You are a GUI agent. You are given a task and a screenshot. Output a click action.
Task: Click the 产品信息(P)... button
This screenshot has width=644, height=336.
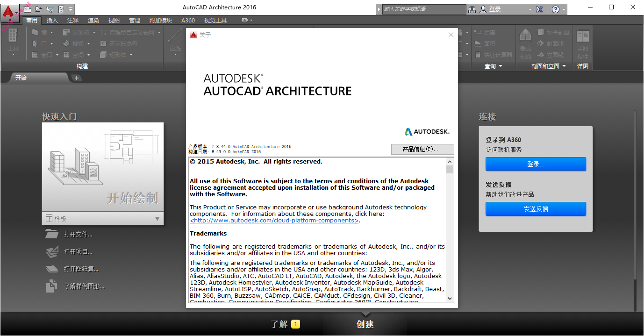422,149
